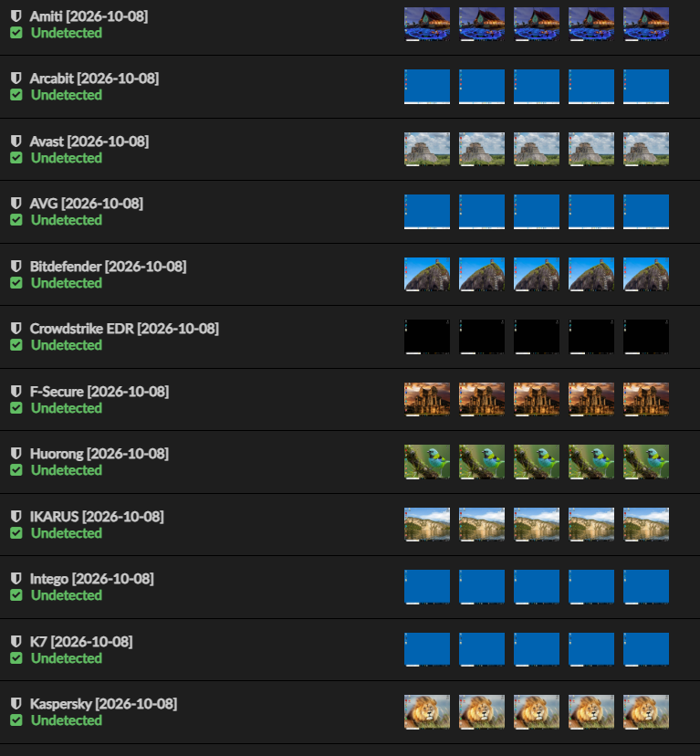Click 'Undetected' status under Kaspersky

pyautogui.click(x=67, y=720)
